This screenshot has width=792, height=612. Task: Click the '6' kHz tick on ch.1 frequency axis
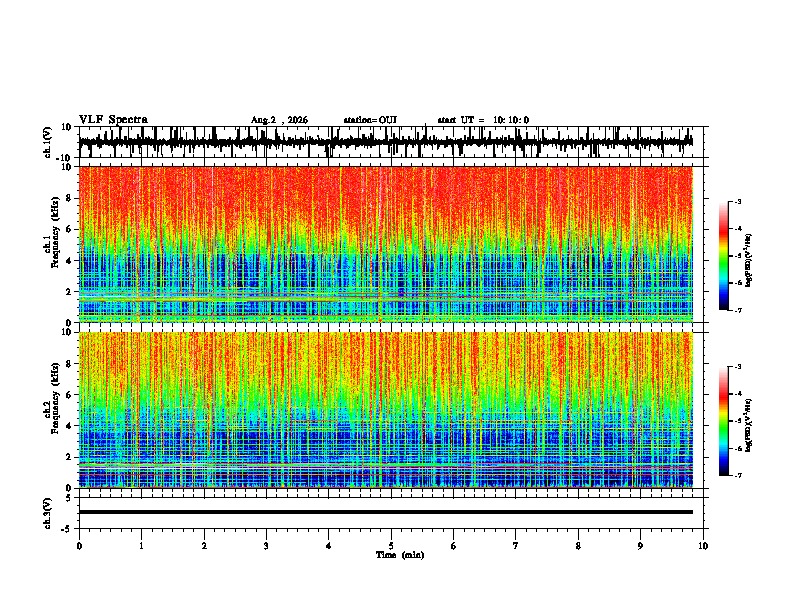[x=70, y=229]
